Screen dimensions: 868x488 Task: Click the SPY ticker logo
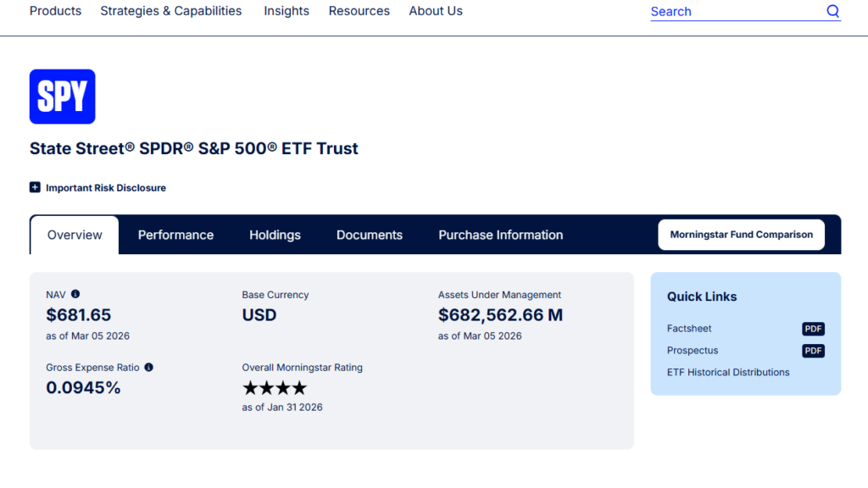pyautogui.click(x=62, y=97)
